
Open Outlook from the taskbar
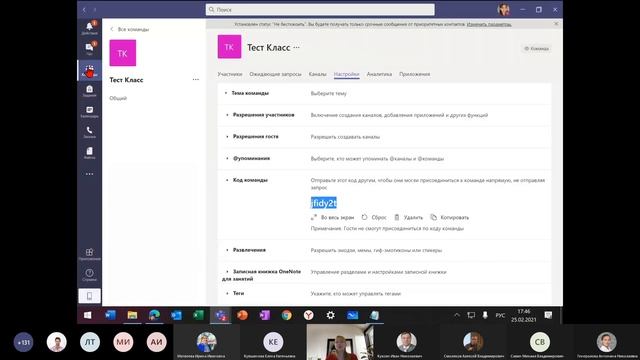[x=176, y=315]
